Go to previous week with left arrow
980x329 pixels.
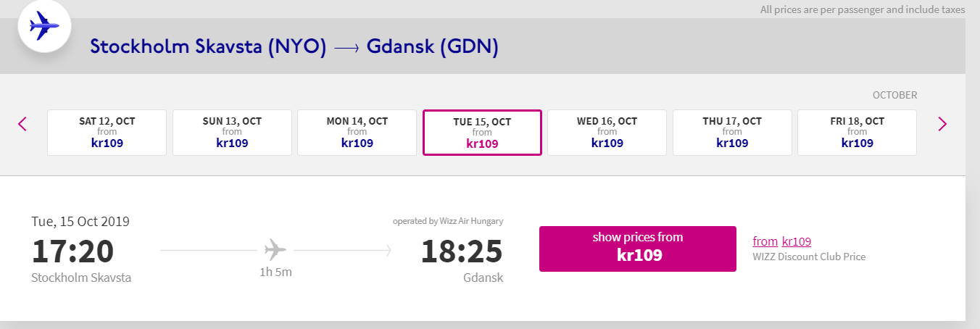coord(22,124)
